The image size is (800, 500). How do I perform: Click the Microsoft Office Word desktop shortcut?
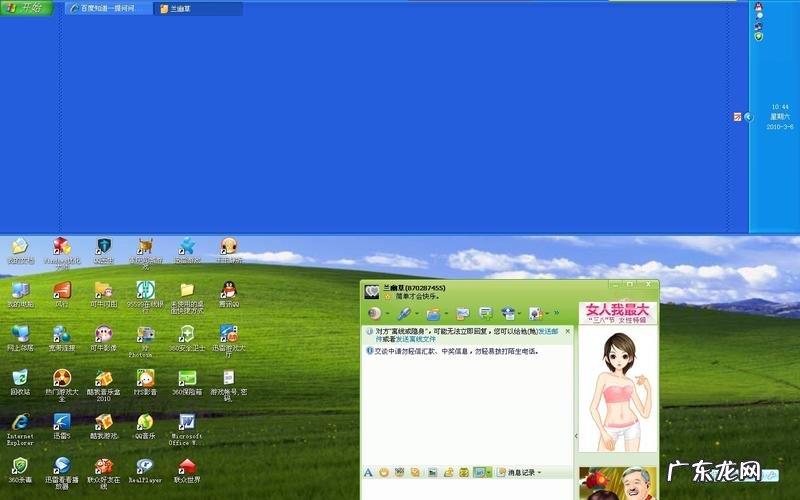coord(186,422)
